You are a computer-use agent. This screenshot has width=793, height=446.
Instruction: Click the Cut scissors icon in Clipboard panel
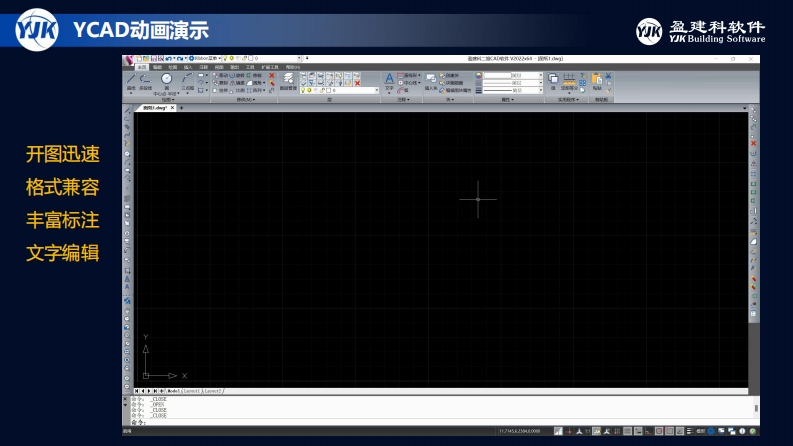coord(608,75)
